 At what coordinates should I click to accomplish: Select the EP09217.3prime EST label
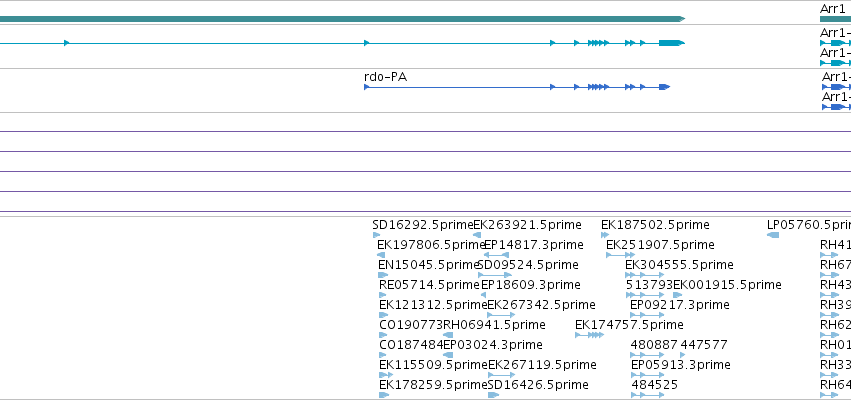(x=679, y=304)
